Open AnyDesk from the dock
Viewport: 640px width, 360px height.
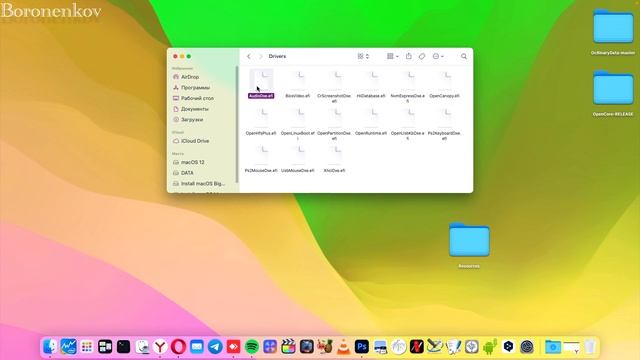point(233,347)
